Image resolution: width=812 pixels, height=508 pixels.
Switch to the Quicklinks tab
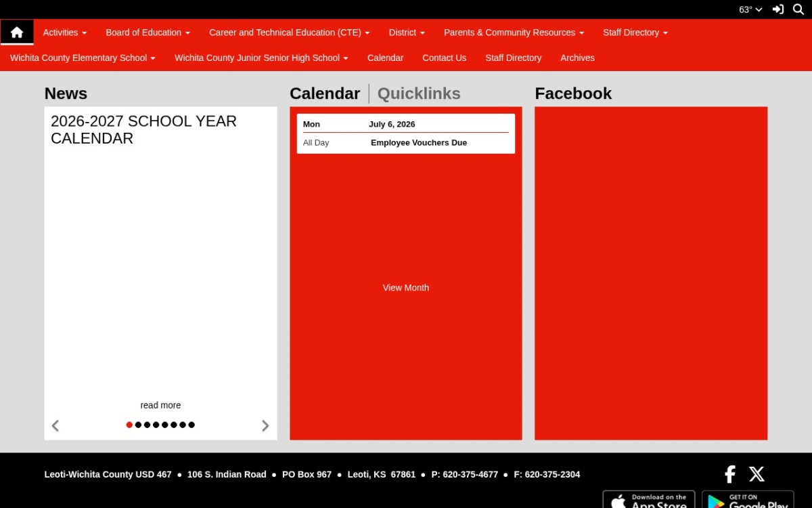pyautogui.click(x=419, y=93)
